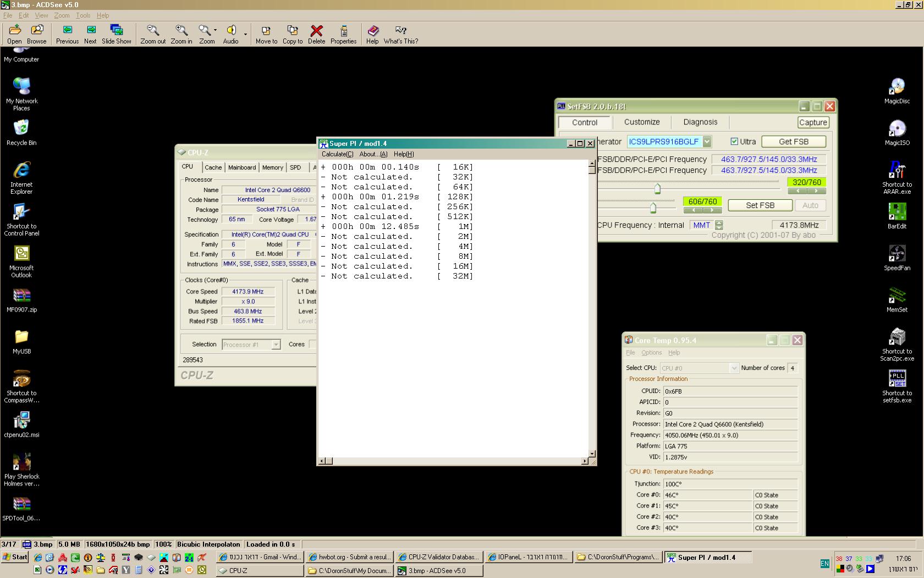Select the MF0907.zip archive icon
Image resolution: width=924 pixels, height=578 pixels.
point(21,300)
